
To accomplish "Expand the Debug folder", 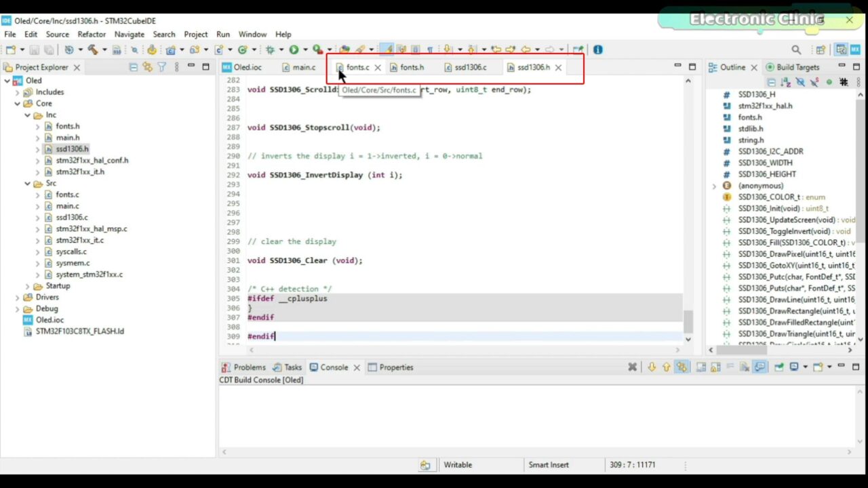I will click(18, 309).
